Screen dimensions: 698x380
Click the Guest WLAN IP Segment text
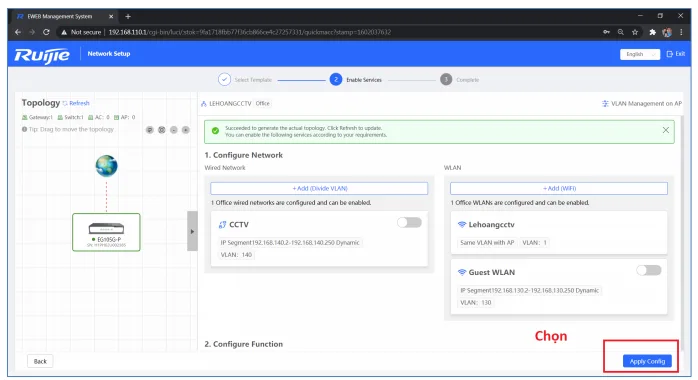[x=529, y=291]
